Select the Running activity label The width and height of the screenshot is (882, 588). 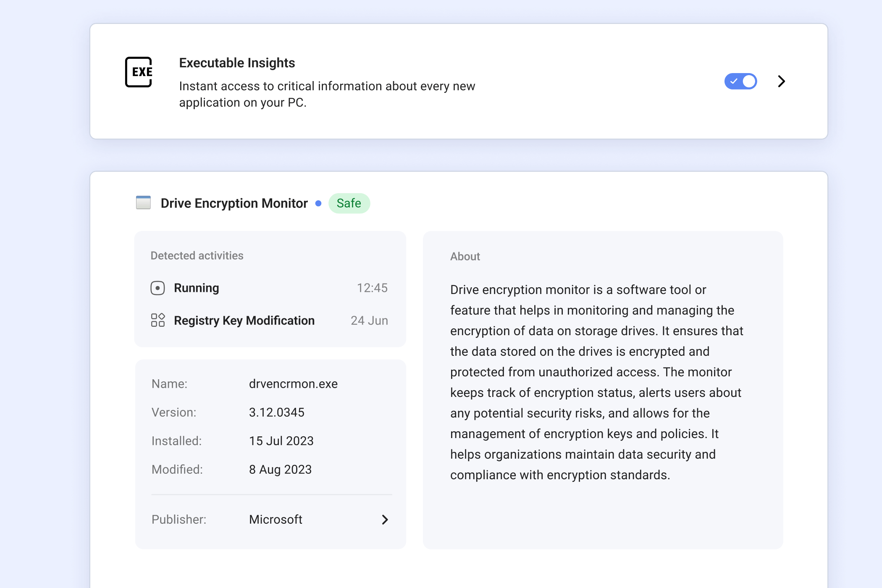(197, 288)
